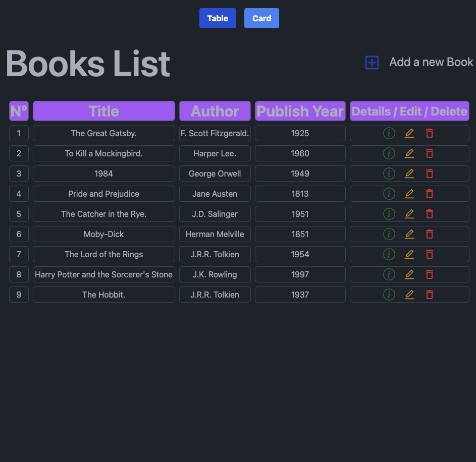Click the publish year 1925 cell
The image size is (476, 462).
click(x=300, y=133)
